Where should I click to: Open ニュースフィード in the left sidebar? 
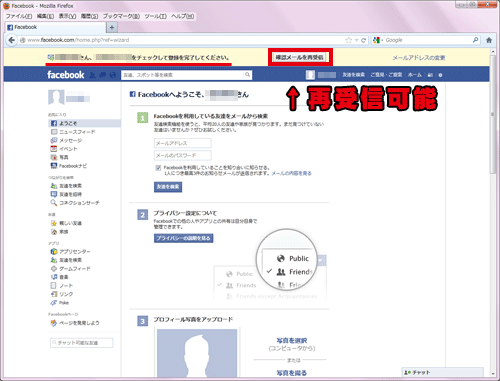pos(73,132)
